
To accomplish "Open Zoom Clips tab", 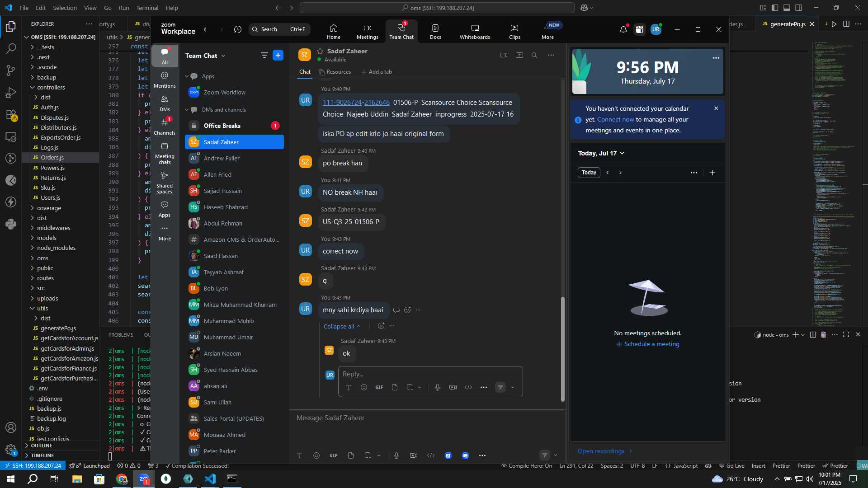I will [514, 31].
